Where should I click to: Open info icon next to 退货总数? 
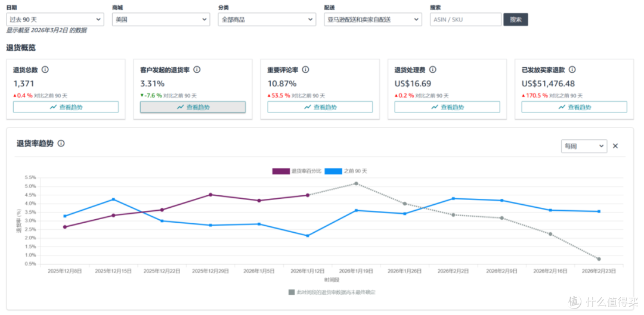(45, 70)
